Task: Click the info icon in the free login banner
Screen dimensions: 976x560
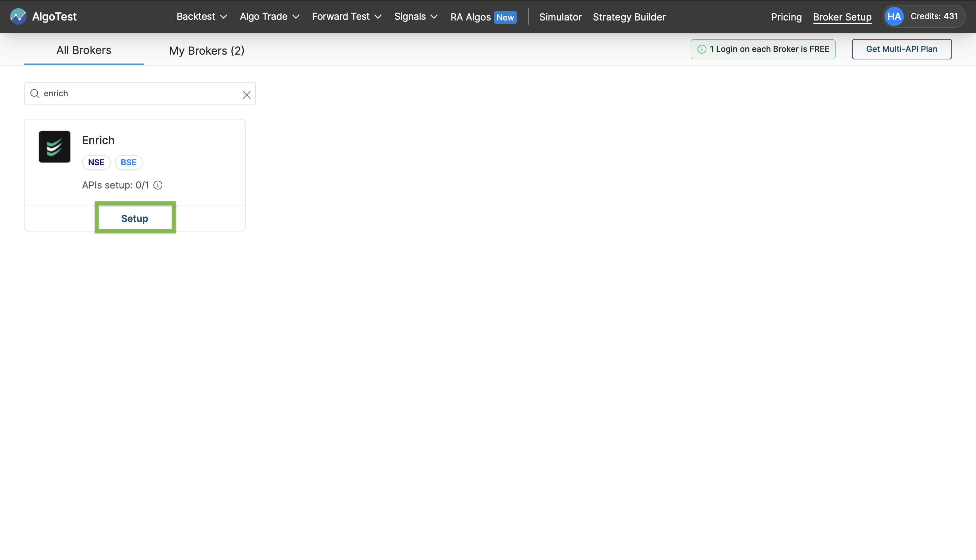Action: 702,49
